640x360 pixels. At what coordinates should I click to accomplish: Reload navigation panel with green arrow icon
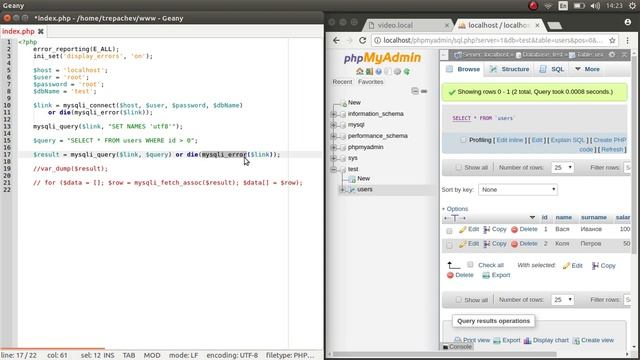click(x=407, y=71)
